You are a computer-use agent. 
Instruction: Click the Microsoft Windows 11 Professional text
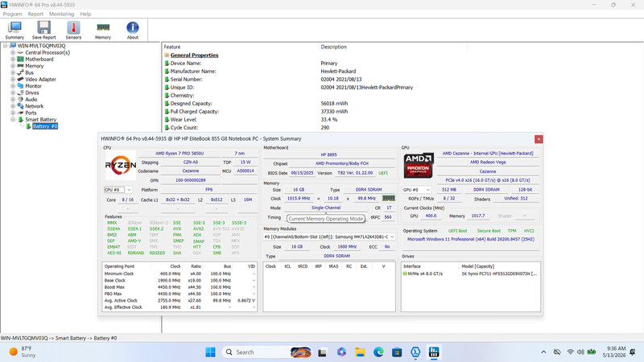point(471,239)
